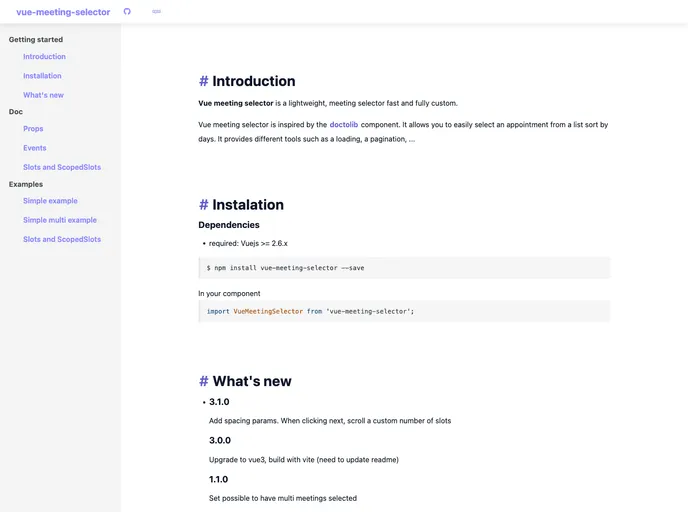Viewport: 688px width, 512px height.
Task: Select the Doc sidebar section heading
Action: click(x=16, y=112)
